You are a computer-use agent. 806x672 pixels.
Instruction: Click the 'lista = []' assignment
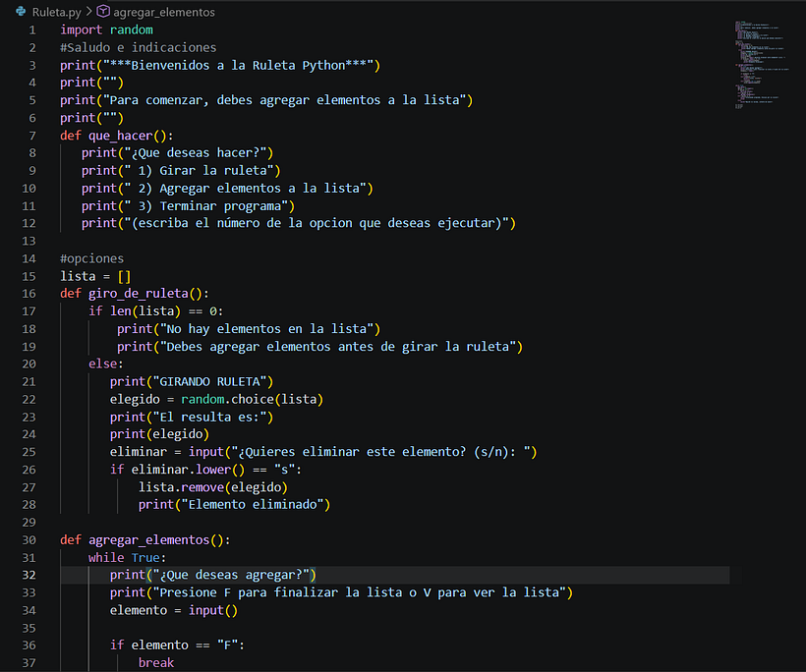tap(95, 276)
